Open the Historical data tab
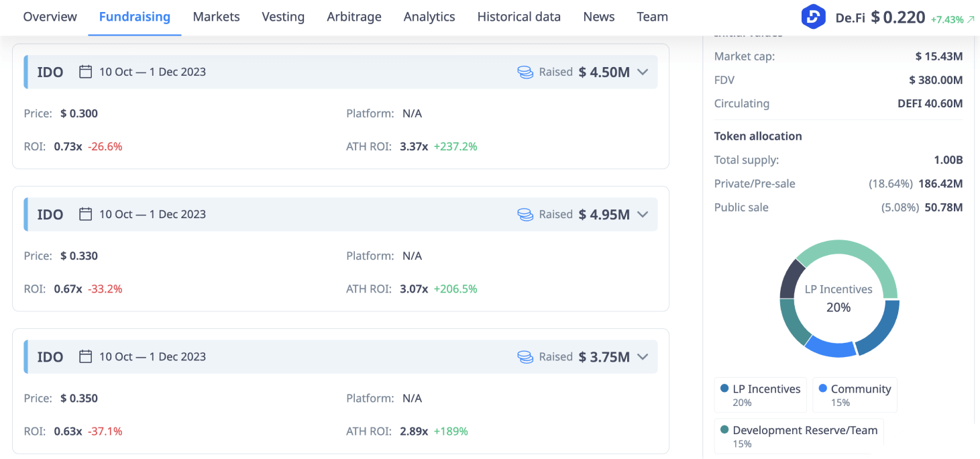The height and width of the screenshot is (459, 980). [519, 17]
